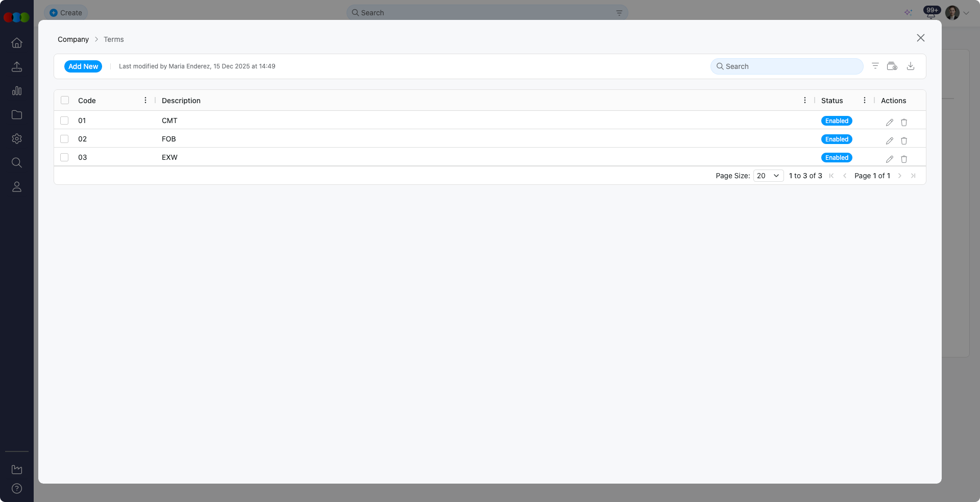The image size is (980, 502).
Task: Click the edit pencil for EXW row
Action: [889, 159]
